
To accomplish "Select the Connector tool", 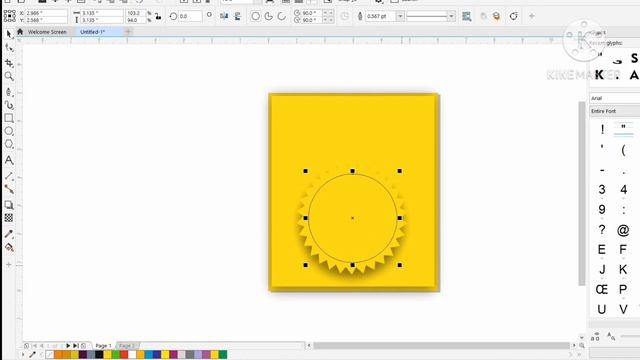I will pos(9,189).
